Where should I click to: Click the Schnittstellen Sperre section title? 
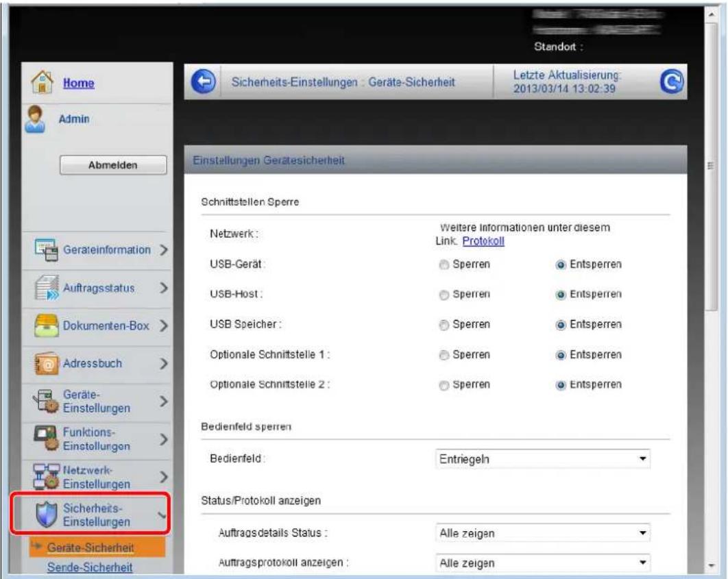click(x=250, y=202)
